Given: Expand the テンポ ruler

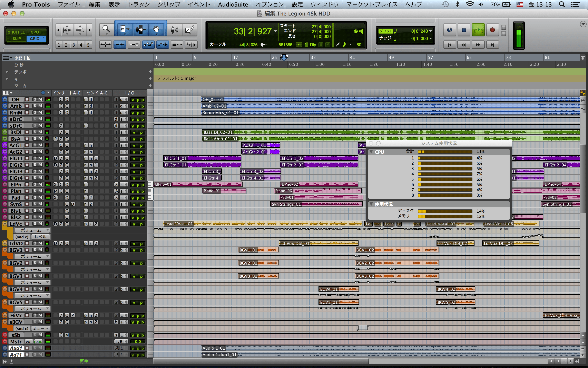Looking at the screenshot, I should pyautogui.click(x=7, y=72).
